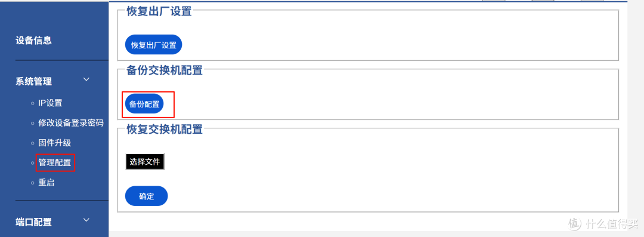The height and width of the screenshot is (237, 644).
Task: Choose 重启 from the system menu
Action: coord(46,182)
